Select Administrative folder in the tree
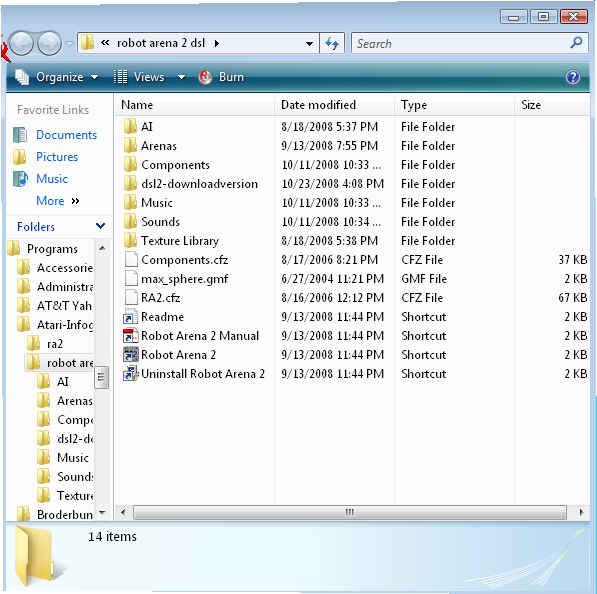Image resolution: width=597 pixels, height=594 pixels. (x=55, y=287)
